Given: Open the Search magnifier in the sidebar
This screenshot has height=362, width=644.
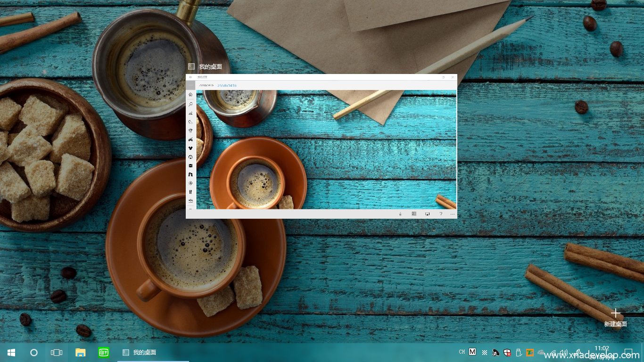Looking at the screenshot, I should [x=190, y=104].
